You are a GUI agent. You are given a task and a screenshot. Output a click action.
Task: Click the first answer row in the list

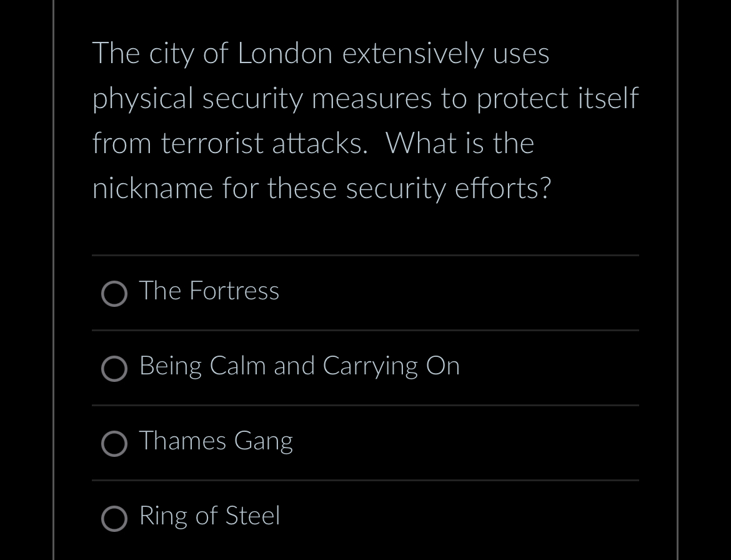(x=365, y=292)
